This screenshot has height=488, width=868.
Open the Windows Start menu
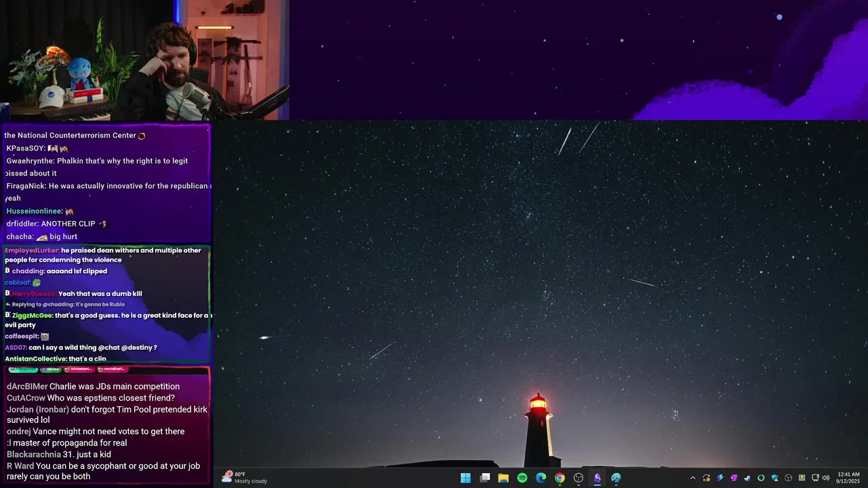tap(465, 478)
